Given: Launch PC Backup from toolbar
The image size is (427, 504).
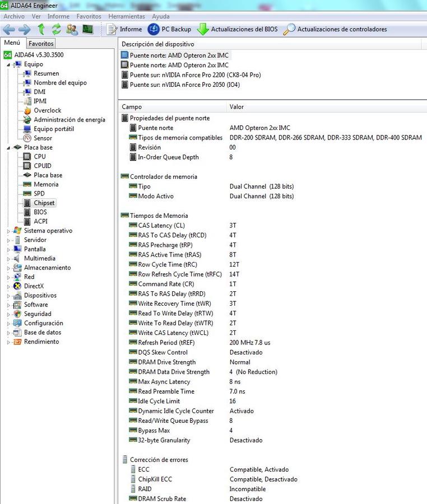Looking at the screenshot, I should (x=169, y=29).
